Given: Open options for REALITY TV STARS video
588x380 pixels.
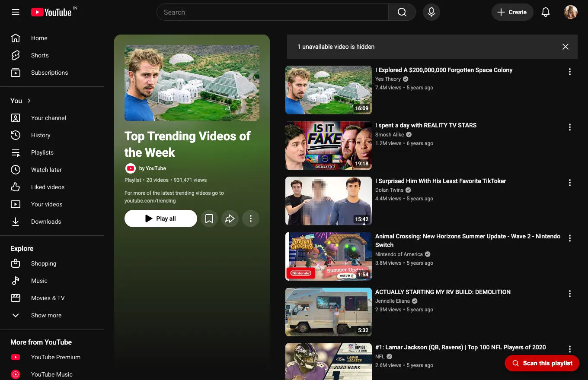Looking at the screenshot, I should point(570,127).
